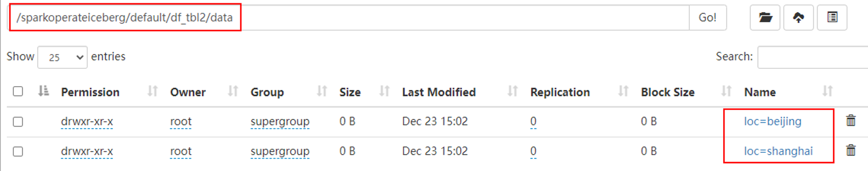Toggle the select-all checkbox in the header
Image resolution: width=868 pixels, height=171 pixels.
click(18, 91)
